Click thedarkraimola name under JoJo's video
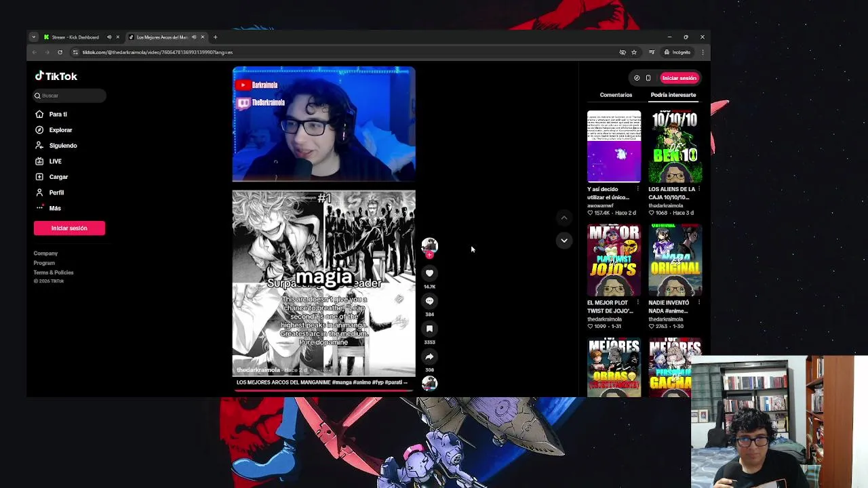Screen dimensions: 868x488 [x=604, y=319]
